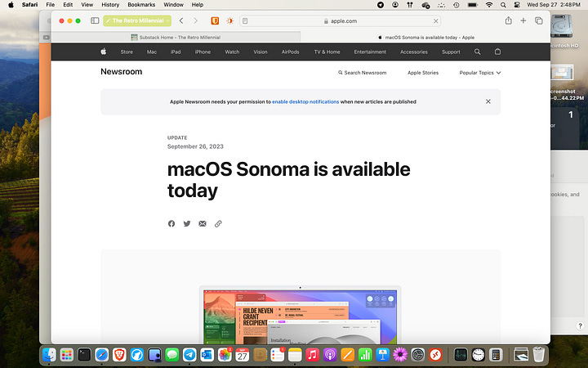Open Apple Stories link
588x368 pixels.
tap(423, 73)
